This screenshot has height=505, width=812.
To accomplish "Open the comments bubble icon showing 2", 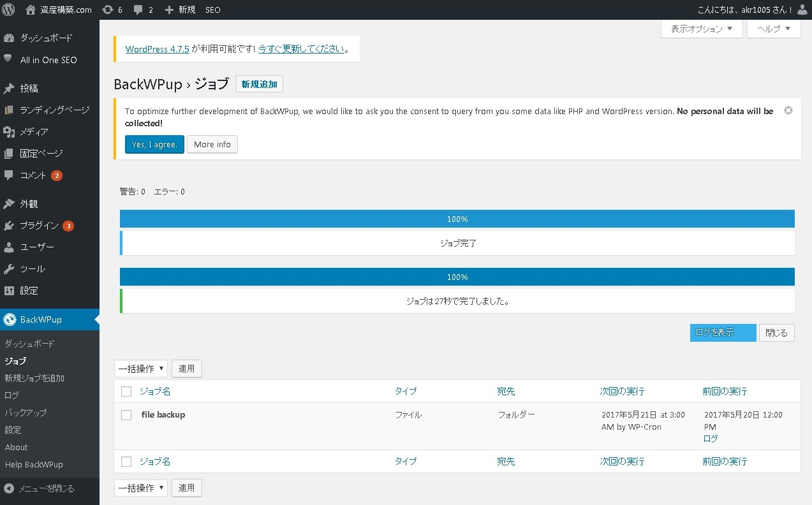I will point(138,10).
